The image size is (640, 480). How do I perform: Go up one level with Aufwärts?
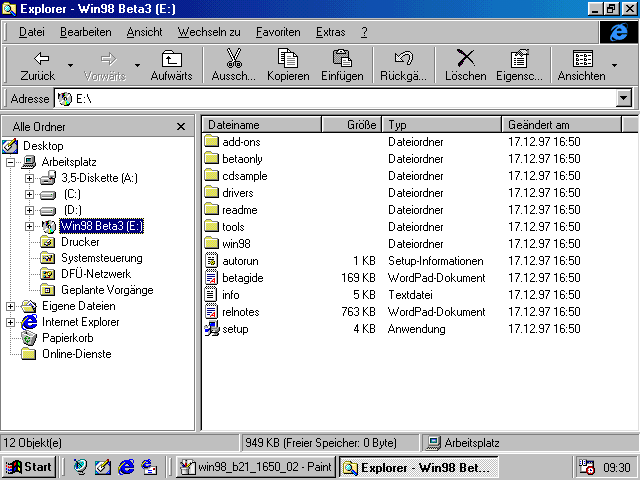point(171,65)
